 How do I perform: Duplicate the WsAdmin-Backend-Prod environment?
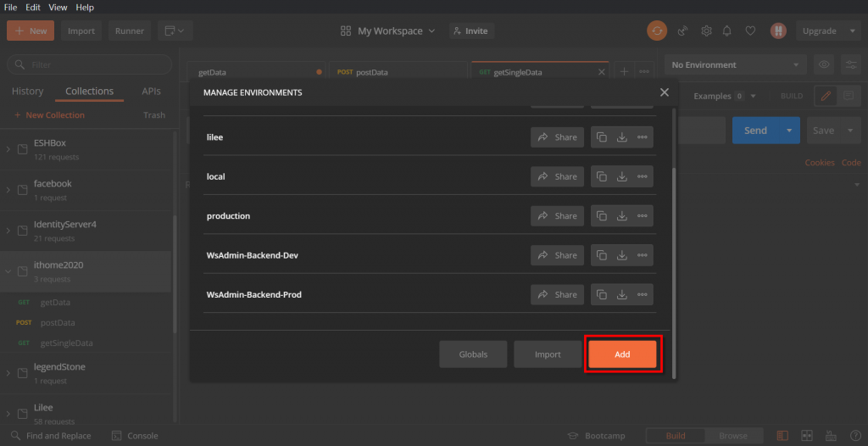click(602, 295)
